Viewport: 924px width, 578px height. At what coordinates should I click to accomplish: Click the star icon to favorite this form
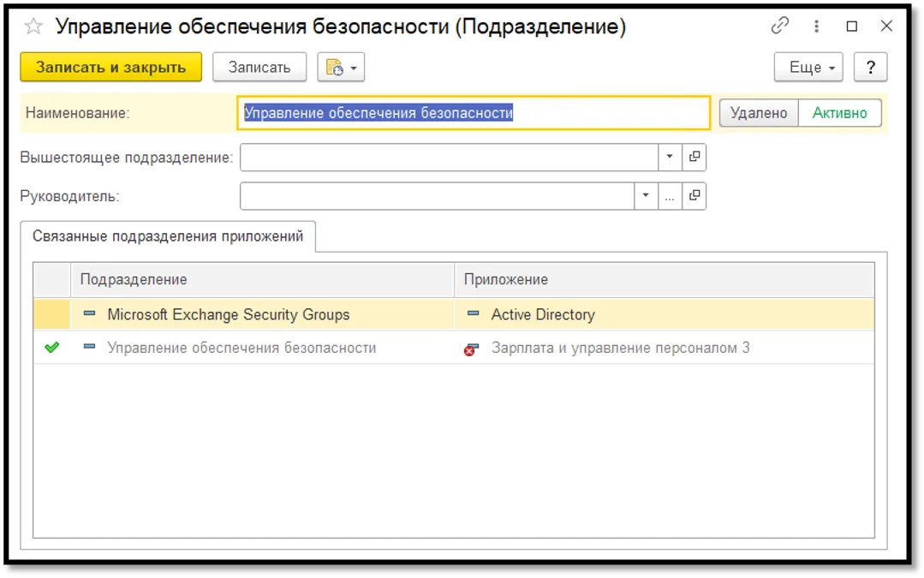(x=32, y=26)
